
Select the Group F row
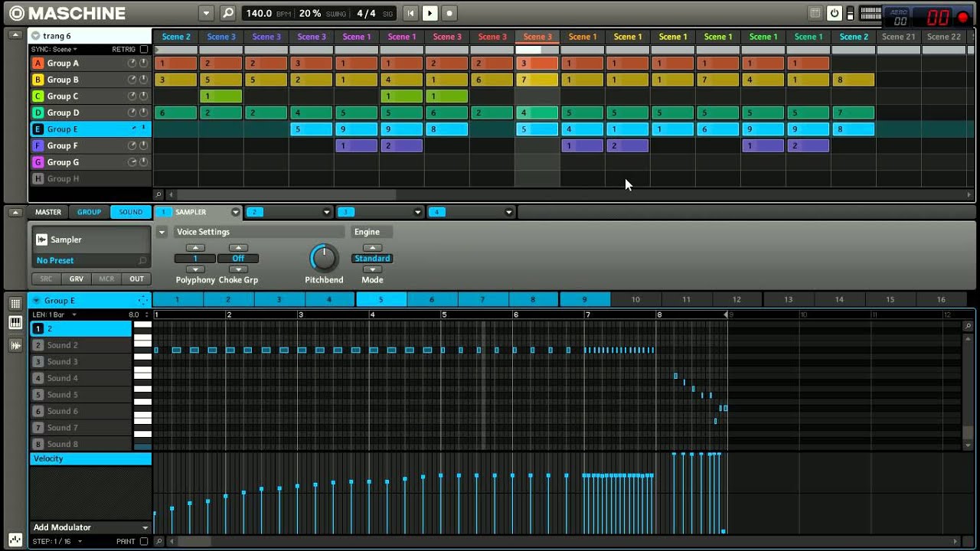pyautogui.click(x=90, y=145)
